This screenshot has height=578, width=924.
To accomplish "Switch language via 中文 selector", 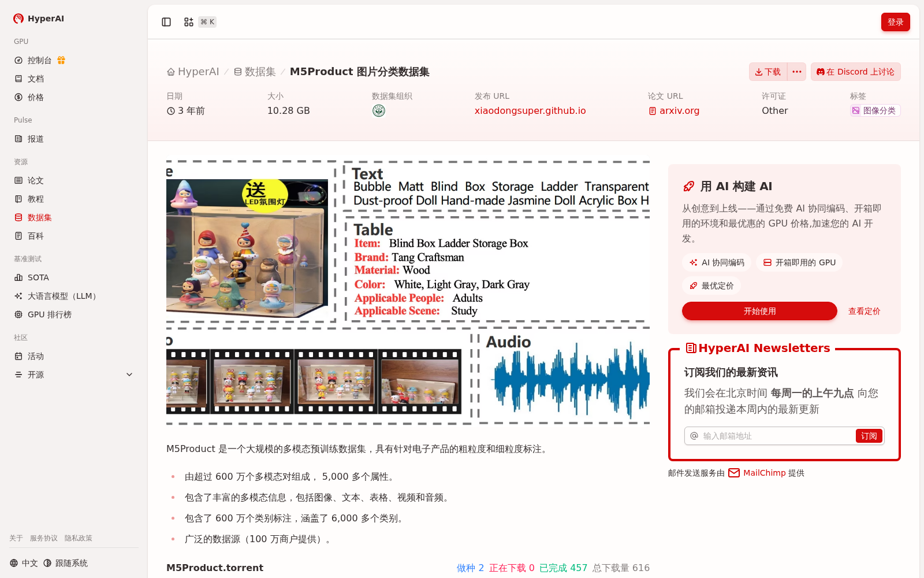I will 24,563.
